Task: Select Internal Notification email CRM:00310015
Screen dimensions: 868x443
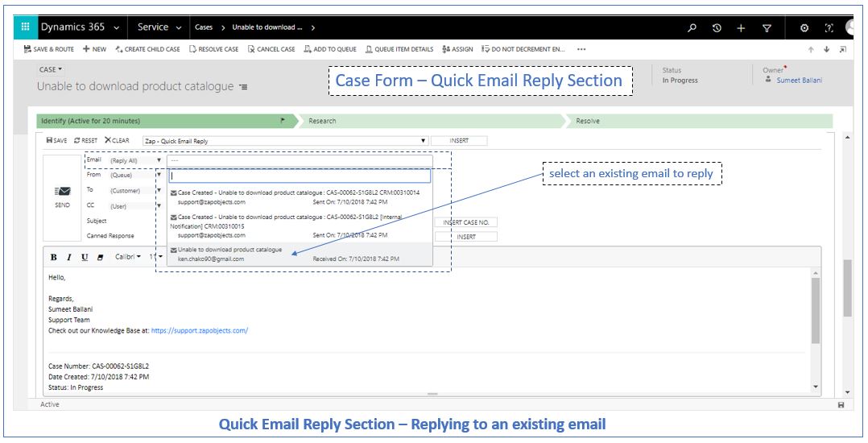Action: 300,226
